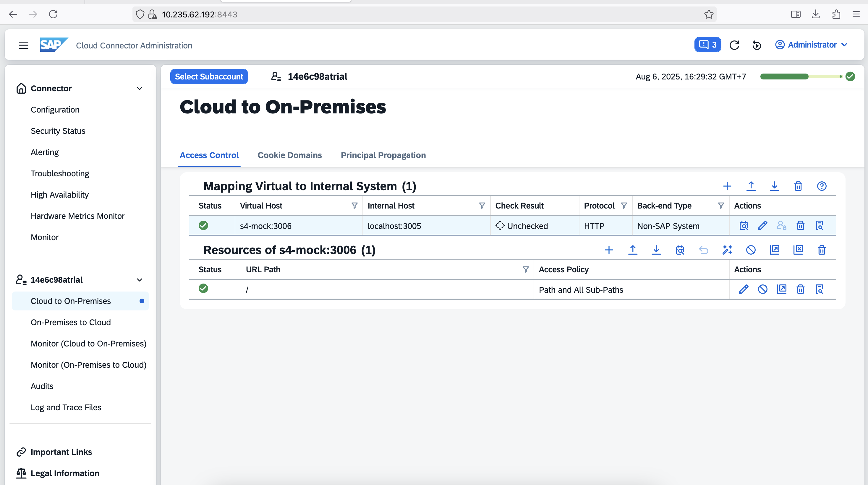This screenshot has height=485, width=868.
Task: Check availability of s4-mock:3006 mapping
Action: pyautogui.click(x=744, y=225)
